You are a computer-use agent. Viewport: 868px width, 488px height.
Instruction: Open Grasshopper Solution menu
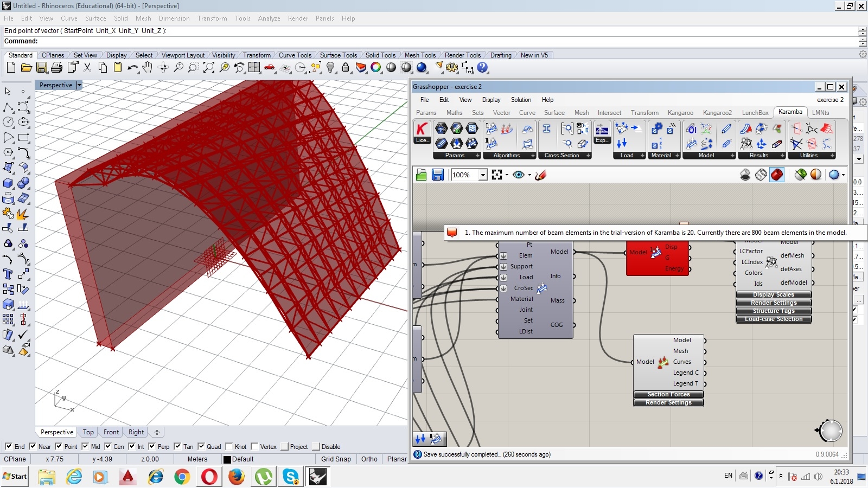[x=521, y=100]
